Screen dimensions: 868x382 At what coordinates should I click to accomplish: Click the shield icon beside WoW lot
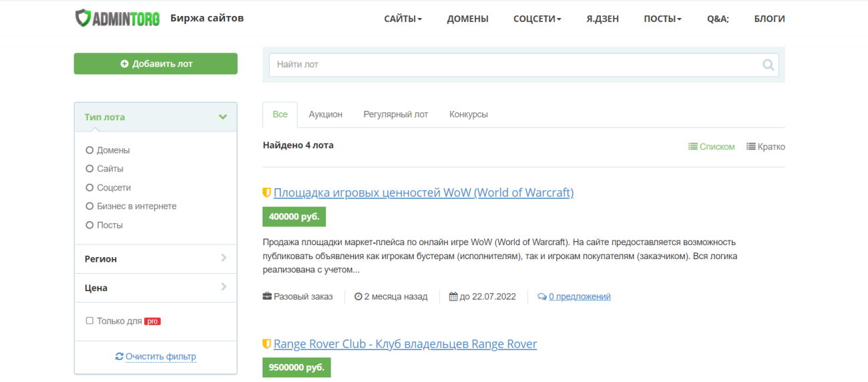(x=266, y=193)
